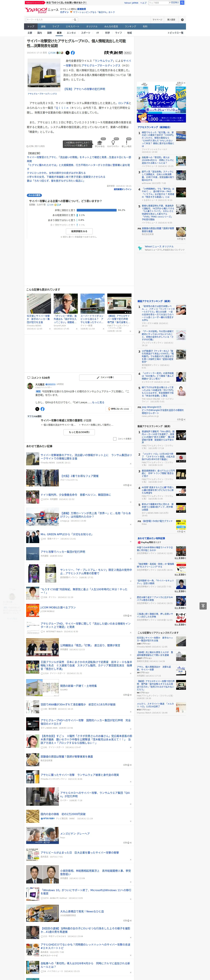Share the article on Facebook below the headline
Viewport: 210px width, 980px height.
point(73,53)
